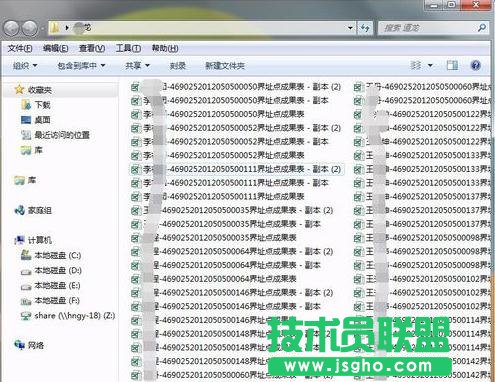Image resolution: width=495 pixels, height=382 pixels.
Task: Open the address bar history dropdown arrow
Action: click(350, 28)
